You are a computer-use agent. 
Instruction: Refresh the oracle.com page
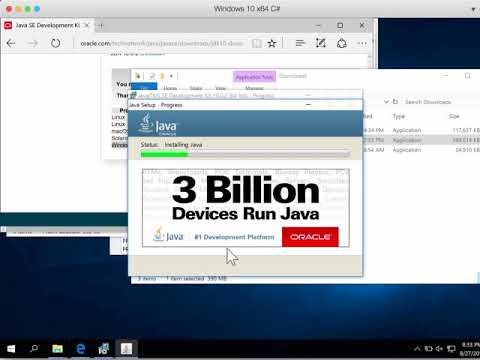click(56, 43)
